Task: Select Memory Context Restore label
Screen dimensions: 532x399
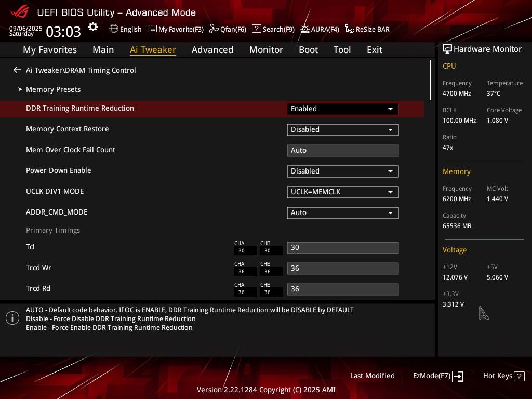Action: click(68, 129)
